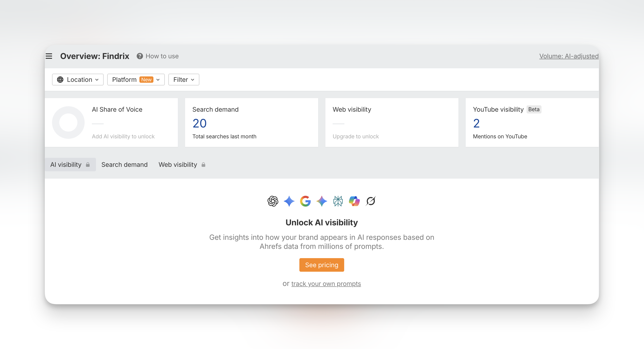The width and height of the screenshot is (644, 349).
Task: Click the blue Gemini star icon
Action: click(x=289, y=201)
